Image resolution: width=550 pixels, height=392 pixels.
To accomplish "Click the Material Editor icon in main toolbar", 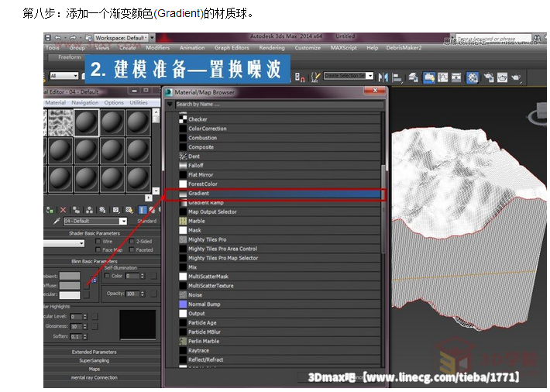I will [473, 77].
